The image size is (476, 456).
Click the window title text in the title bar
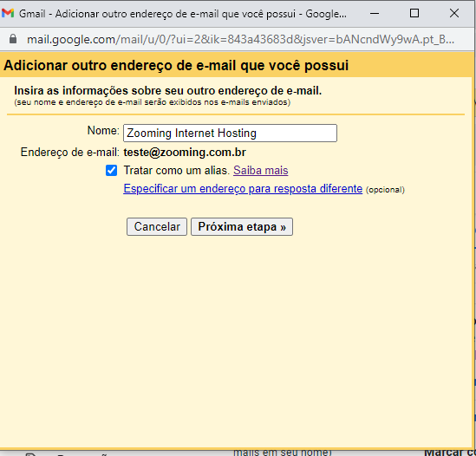click(183, 14)
